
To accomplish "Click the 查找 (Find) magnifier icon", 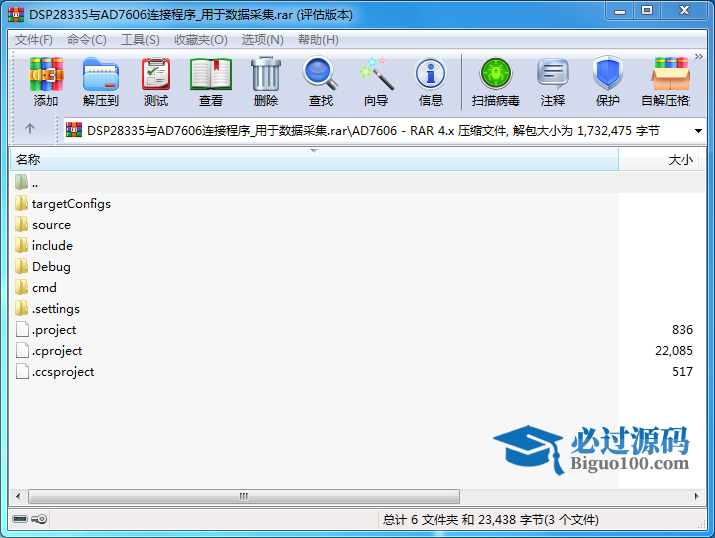I will click(x=321, y=73).
